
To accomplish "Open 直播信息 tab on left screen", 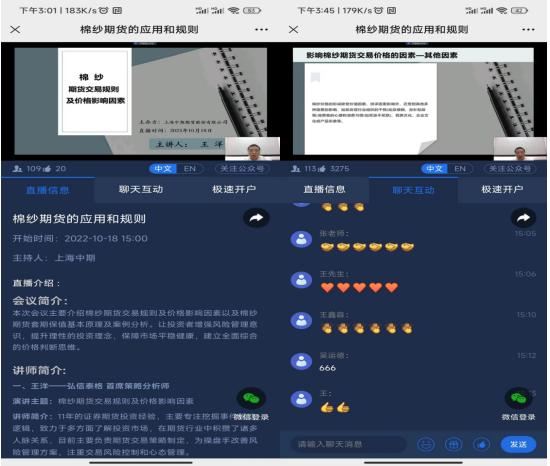I will click(48, 190).
